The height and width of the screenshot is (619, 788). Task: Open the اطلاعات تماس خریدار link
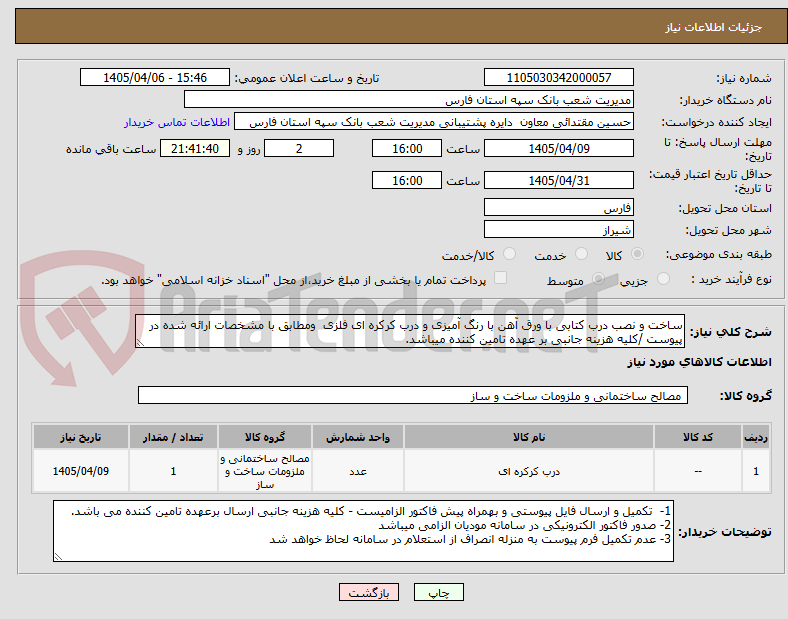point(177,122)
